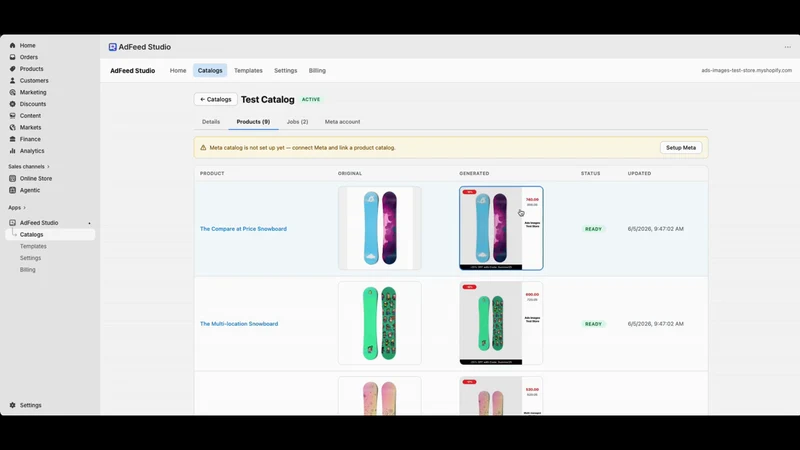
Task: Click updated date of Multi-location Snowboard
Action: (x=656, y=324)
